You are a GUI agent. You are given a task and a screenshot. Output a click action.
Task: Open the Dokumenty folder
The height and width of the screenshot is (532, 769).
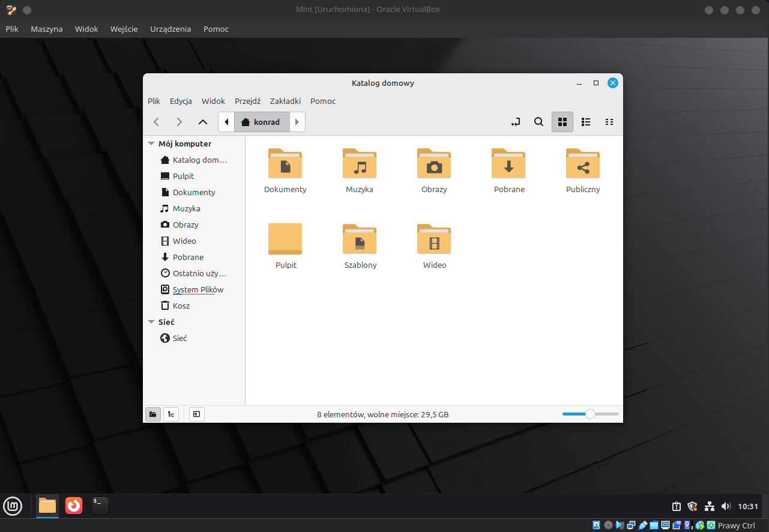pos(285,171)
